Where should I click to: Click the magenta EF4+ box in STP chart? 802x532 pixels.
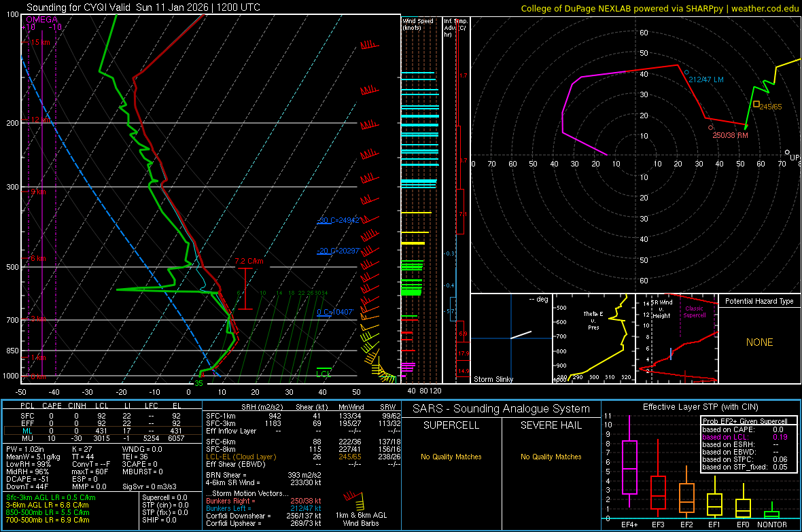click(x=629, y=467)
